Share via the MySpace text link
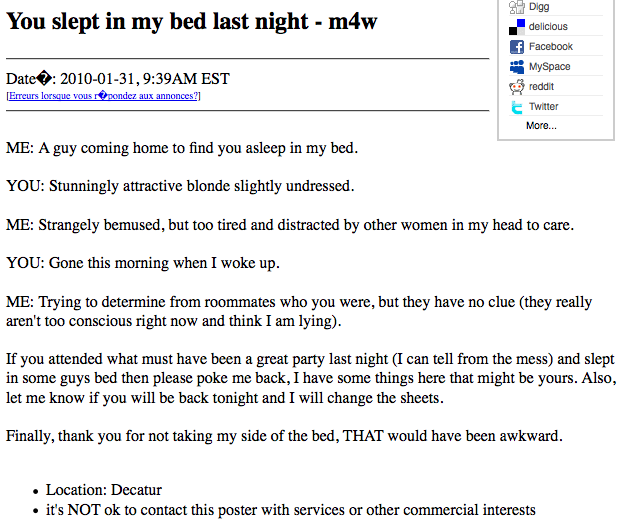 click(549, 67)
